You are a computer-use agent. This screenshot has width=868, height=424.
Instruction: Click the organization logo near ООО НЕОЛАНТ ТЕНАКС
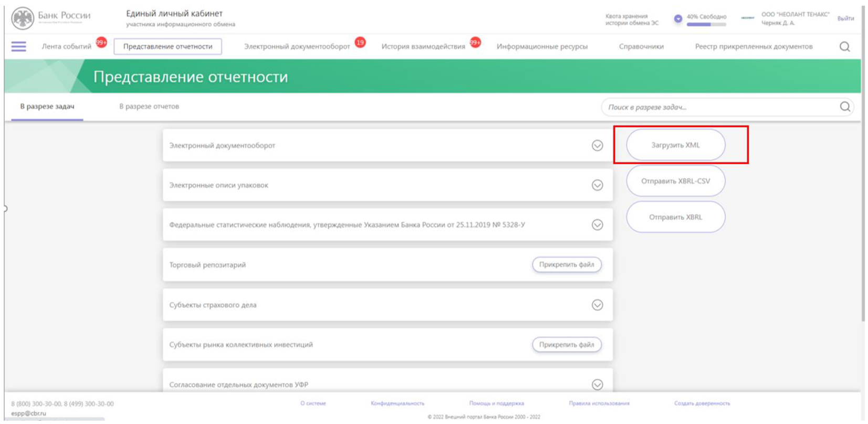(x=747, y=18)
